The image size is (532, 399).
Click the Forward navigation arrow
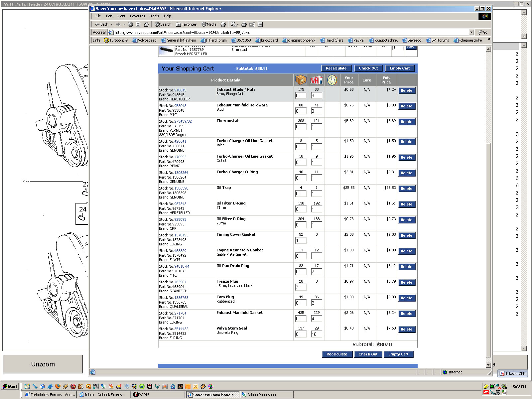118,24
